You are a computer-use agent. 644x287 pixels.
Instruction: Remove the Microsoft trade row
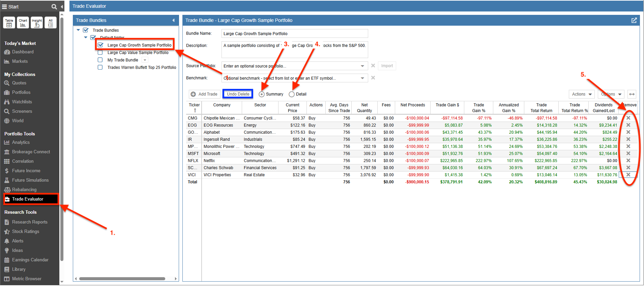click(x=628, y=153)
